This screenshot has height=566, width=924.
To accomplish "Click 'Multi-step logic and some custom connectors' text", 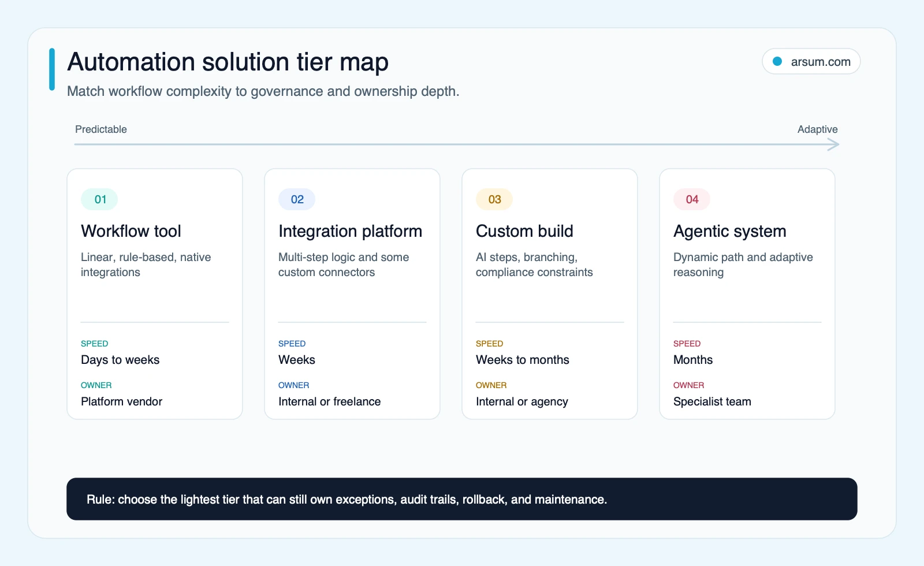I will 344,265.
